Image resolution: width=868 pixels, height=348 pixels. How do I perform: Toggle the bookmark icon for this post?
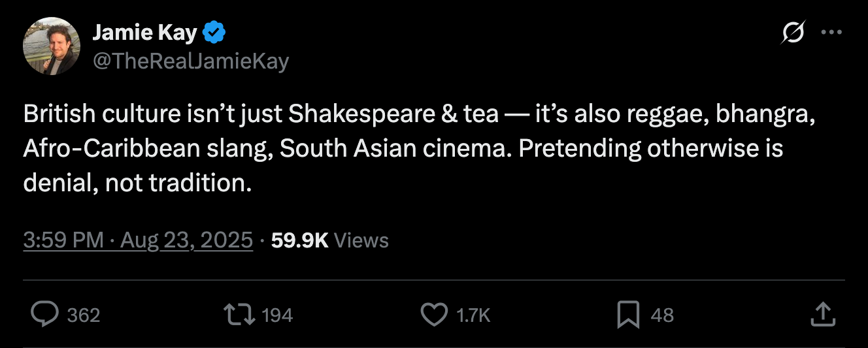(x=628, y=315)
